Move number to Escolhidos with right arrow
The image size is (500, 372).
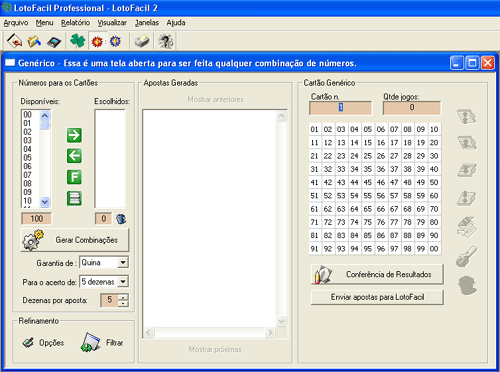(74, 135)
